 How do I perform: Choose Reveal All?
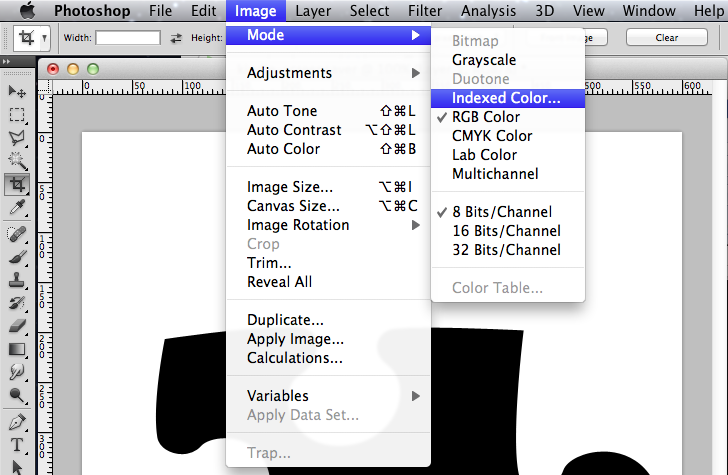329,282
